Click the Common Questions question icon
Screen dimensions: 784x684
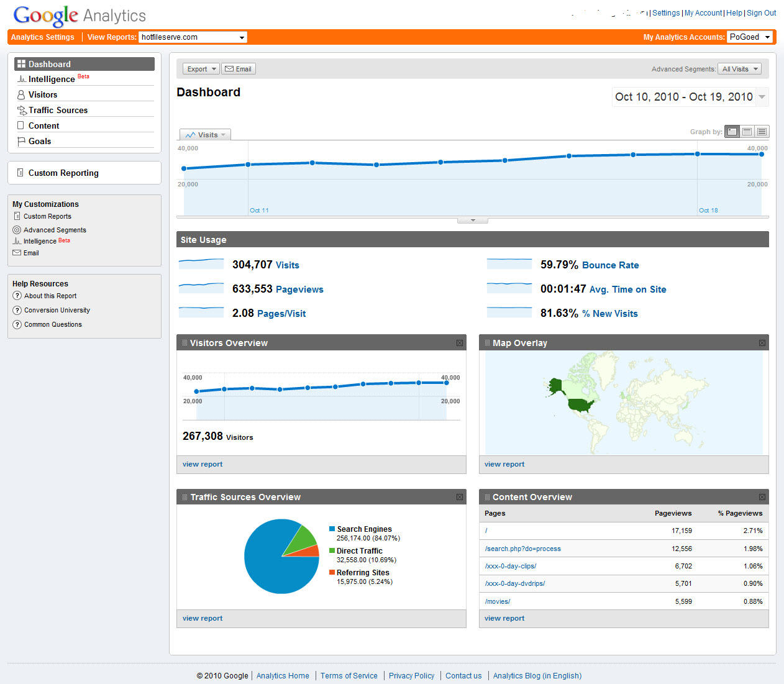pyautogui.click(x=17, y=324)
